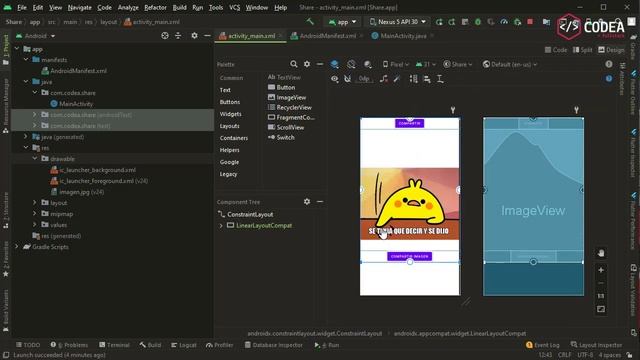Open Component Tree settings gear

coord(307,202)
